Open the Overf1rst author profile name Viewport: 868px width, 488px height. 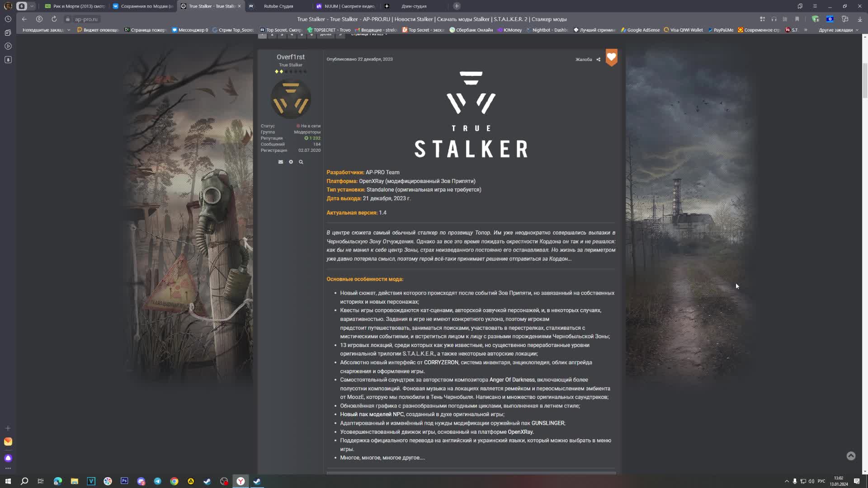290,57
